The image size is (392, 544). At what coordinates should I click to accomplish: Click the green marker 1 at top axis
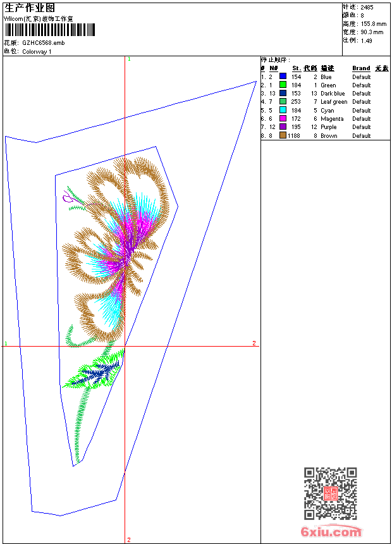129,59
